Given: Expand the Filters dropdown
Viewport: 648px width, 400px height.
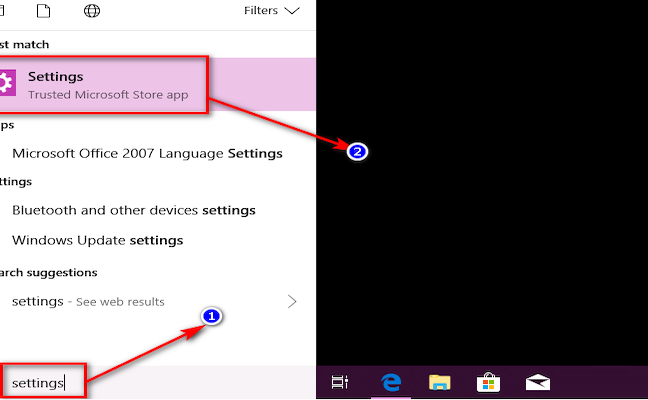Looking at the screenshot, I should [x=272, y=11].
